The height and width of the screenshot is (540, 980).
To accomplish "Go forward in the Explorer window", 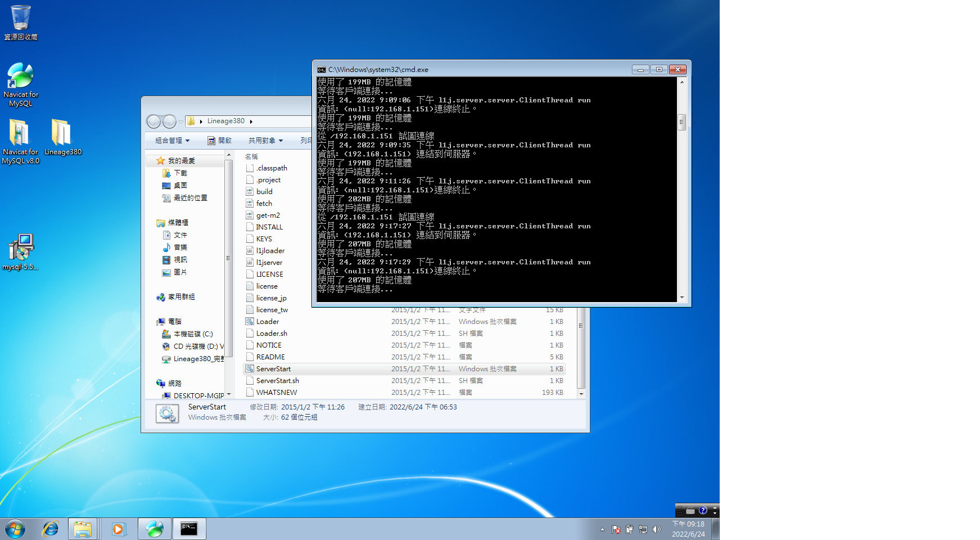I will 169,121.
